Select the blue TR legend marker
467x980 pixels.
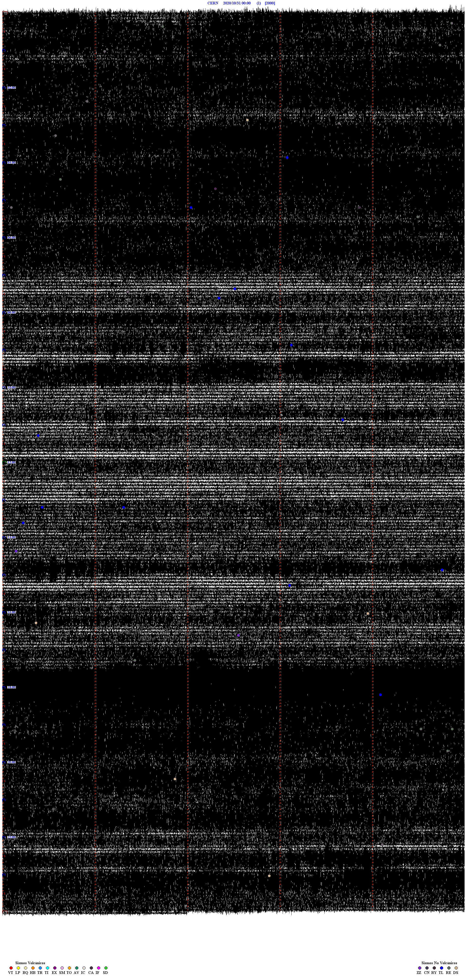40,968
